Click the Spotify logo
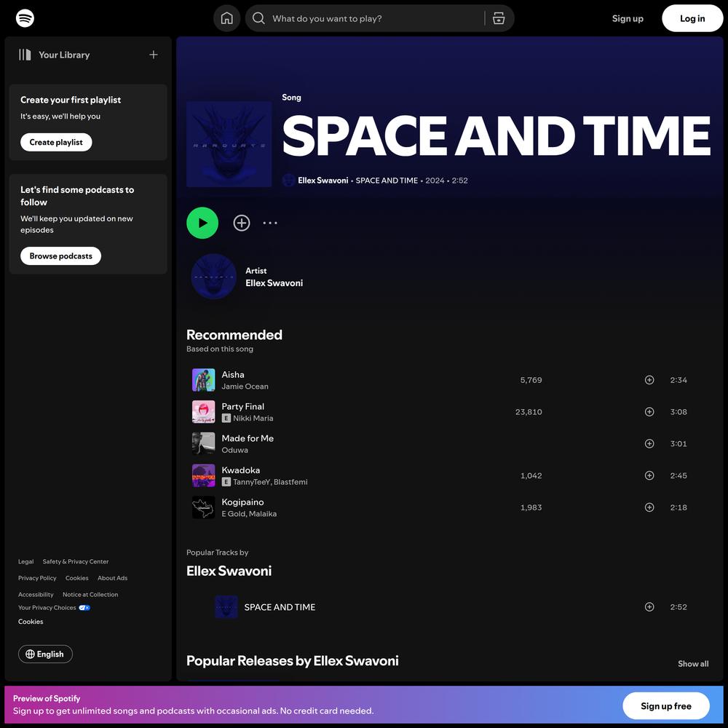This screenshot has width=728, height=728. (25, 18)
